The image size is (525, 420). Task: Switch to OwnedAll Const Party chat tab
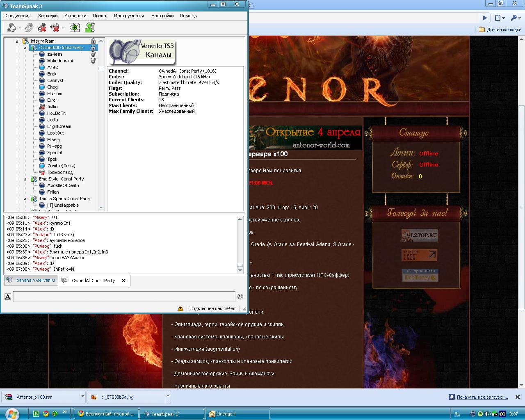point(93,281)
